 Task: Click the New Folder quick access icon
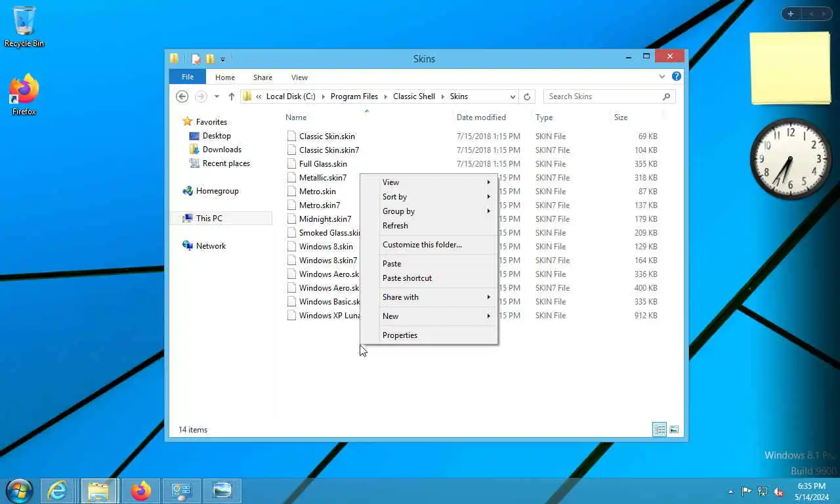coord(210,59)
